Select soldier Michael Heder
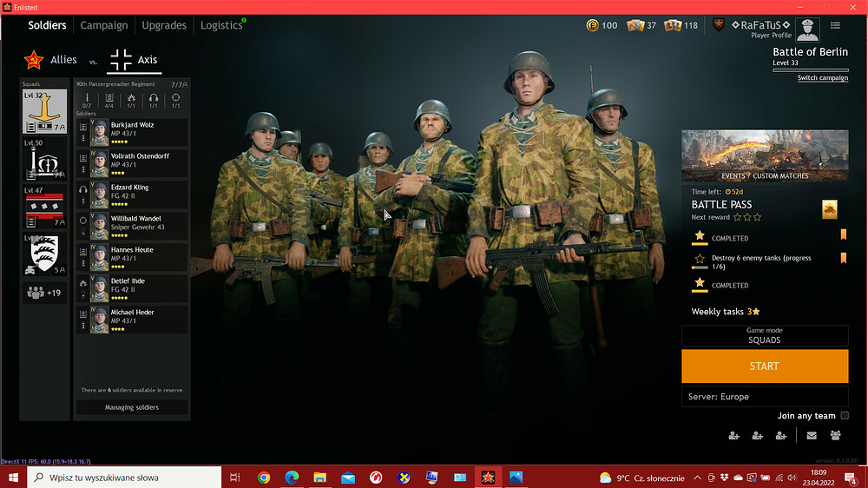This screenshot has height=488, width=868. click(132, 320)
